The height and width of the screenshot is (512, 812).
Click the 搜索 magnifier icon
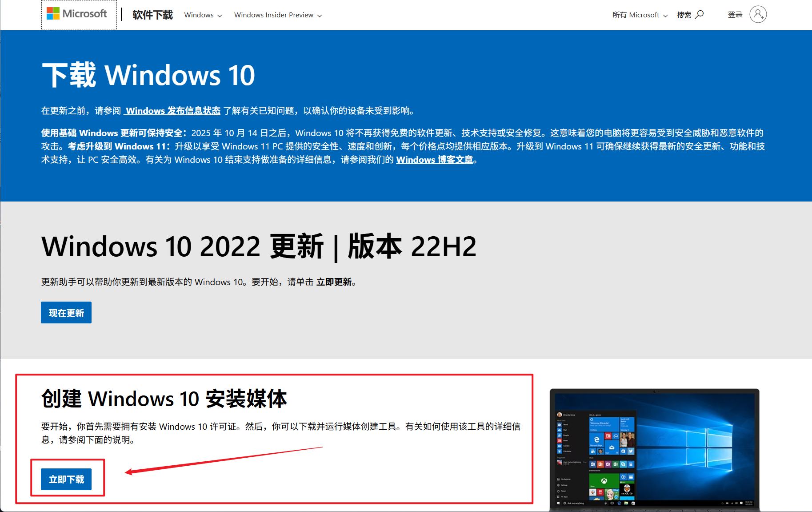(700, 14)
